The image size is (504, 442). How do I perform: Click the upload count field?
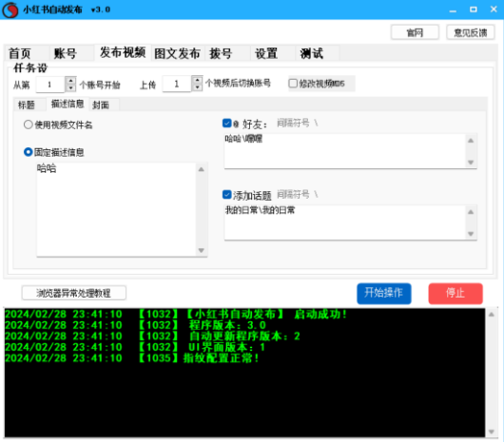pyautogui.click(x=177, y=84)
